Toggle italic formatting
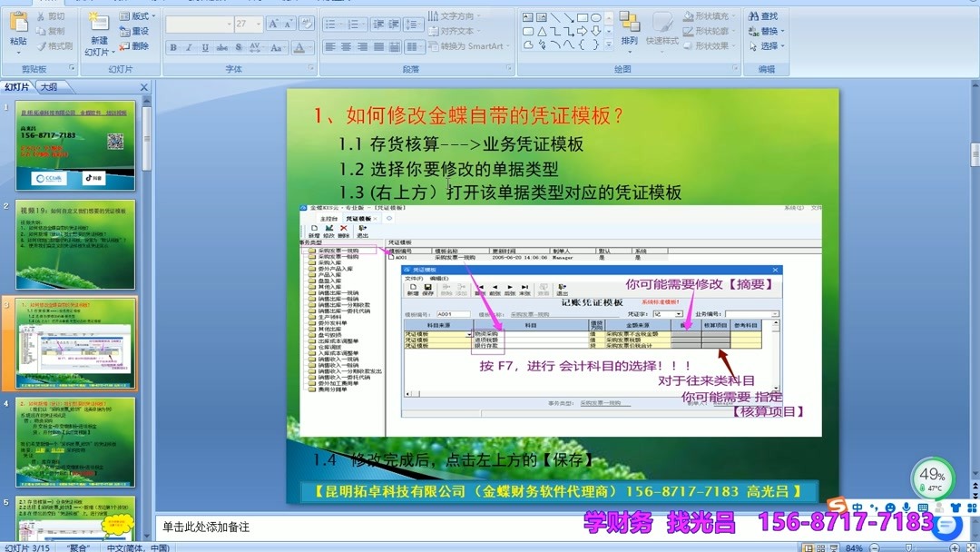Image resolution: width=980 pixels, height=552 pixels. [188, 47]
